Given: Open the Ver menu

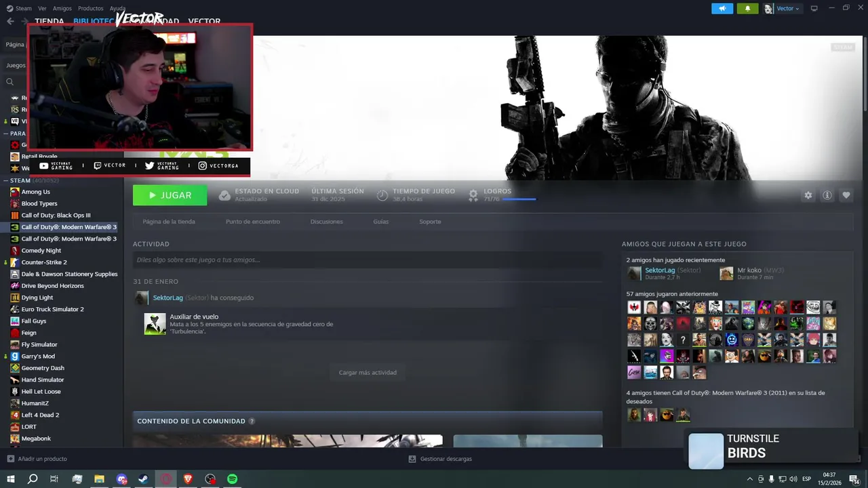Looking at the screenshot, I should point(42,8).
